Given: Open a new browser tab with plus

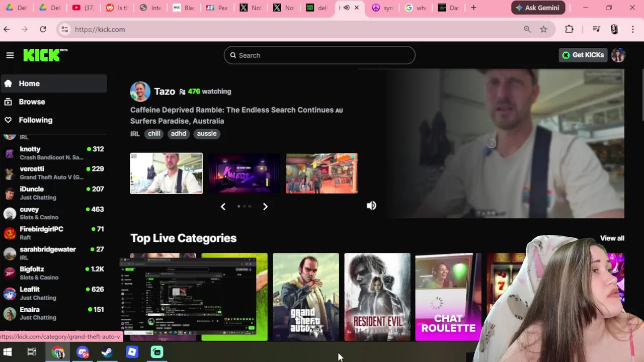Looking at the screenshot, I should click(x=473, y=8).
